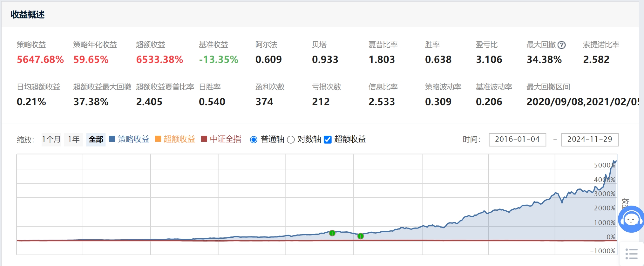The height and width of the screenshot is (266, 644).
Task: Uncheck the 超额收益 checkbox
Action: click(328, 140)
